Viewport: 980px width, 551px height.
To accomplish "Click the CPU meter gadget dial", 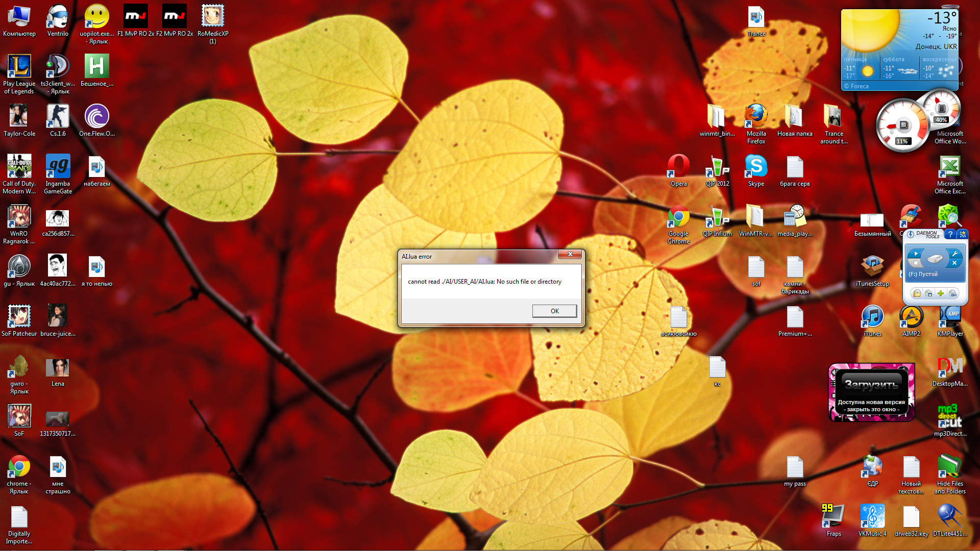I will 902,126.
